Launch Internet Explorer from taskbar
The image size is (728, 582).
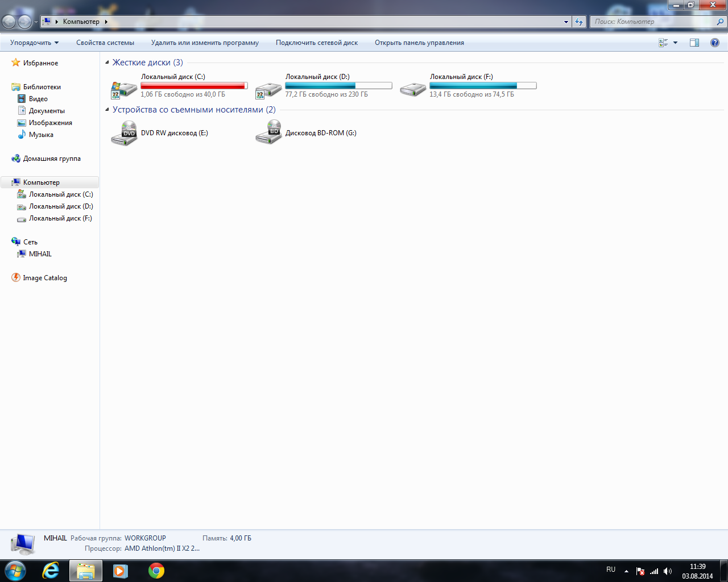[x=51, y=571]
